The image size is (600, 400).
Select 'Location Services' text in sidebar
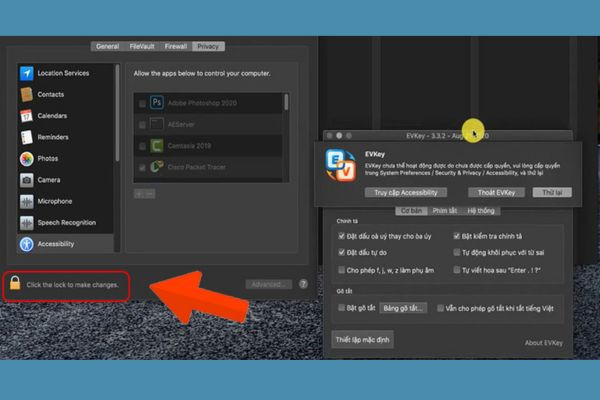point(63,73)
